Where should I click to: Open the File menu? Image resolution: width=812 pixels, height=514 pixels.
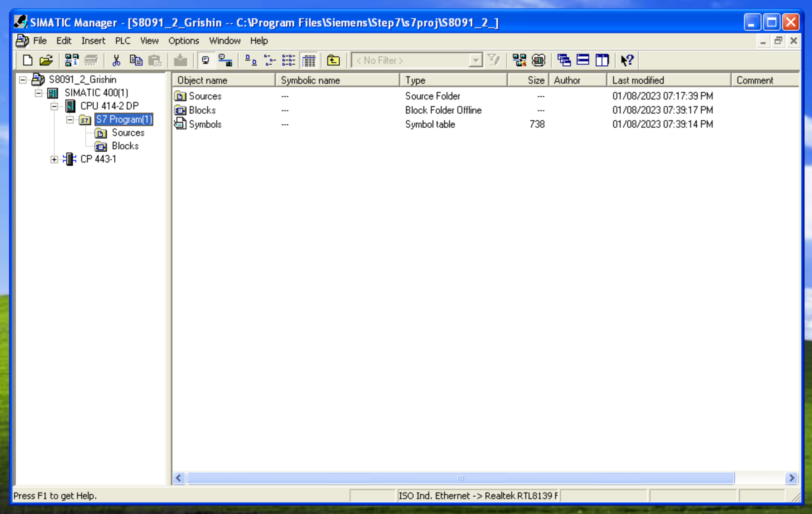tap(40, 41)
